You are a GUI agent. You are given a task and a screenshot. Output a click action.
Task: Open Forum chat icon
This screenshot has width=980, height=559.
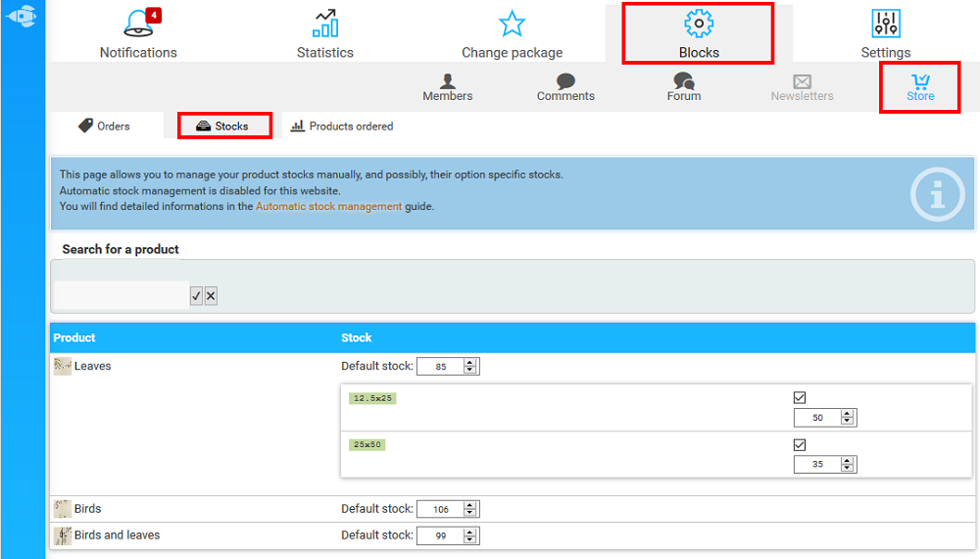(x=684, y=81)
